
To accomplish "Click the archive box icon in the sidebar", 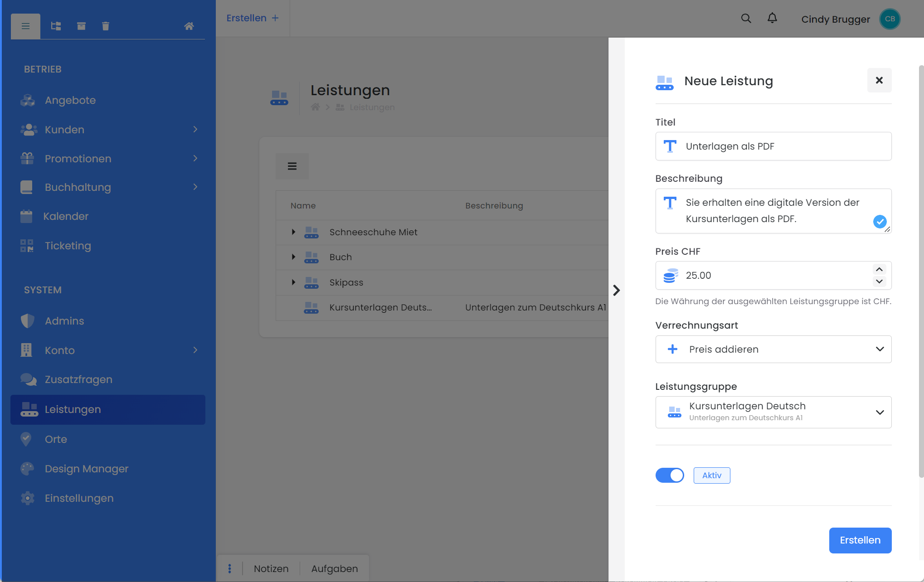I will (x=81, y=26).
